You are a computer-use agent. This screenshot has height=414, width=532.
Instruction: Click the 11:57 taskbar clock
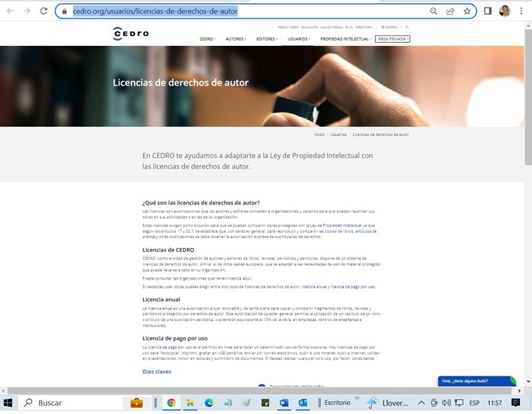click(494, 403)
